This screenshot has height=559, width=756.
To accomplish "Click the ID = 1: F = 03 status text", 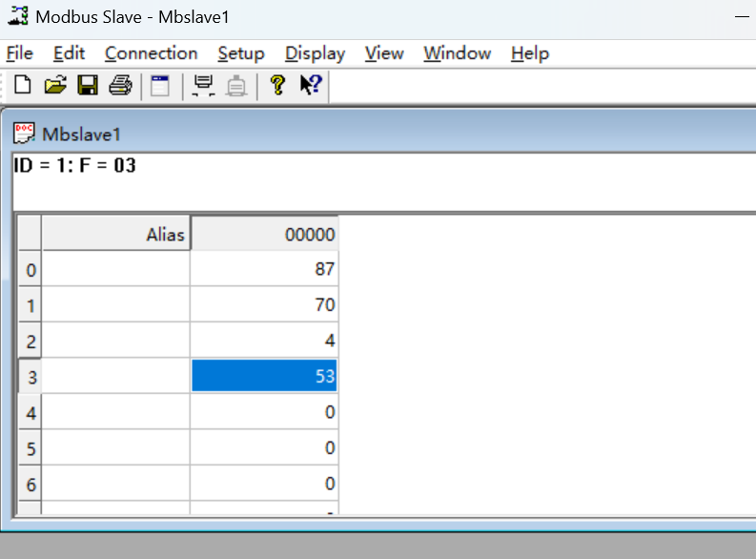I will click(x=74, y=165).
